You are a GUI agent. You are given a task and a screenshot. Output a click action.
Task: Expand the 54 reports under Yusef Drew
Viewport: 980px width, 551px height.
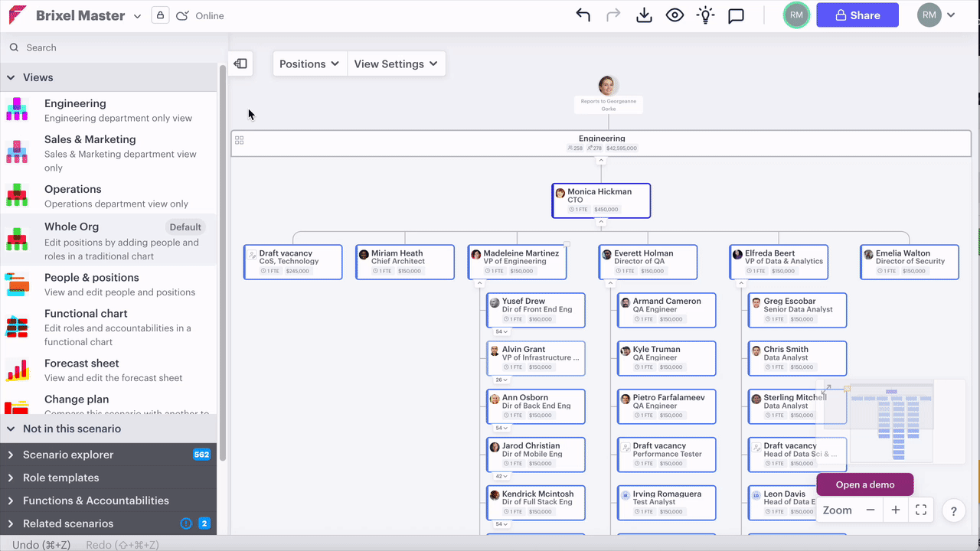499,331
